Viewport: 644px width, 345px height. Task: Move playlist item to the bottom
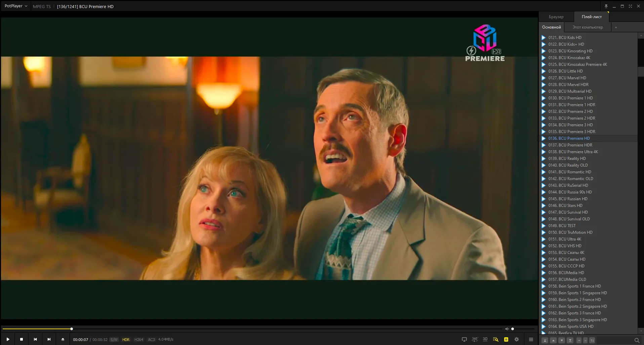(570, 340)
